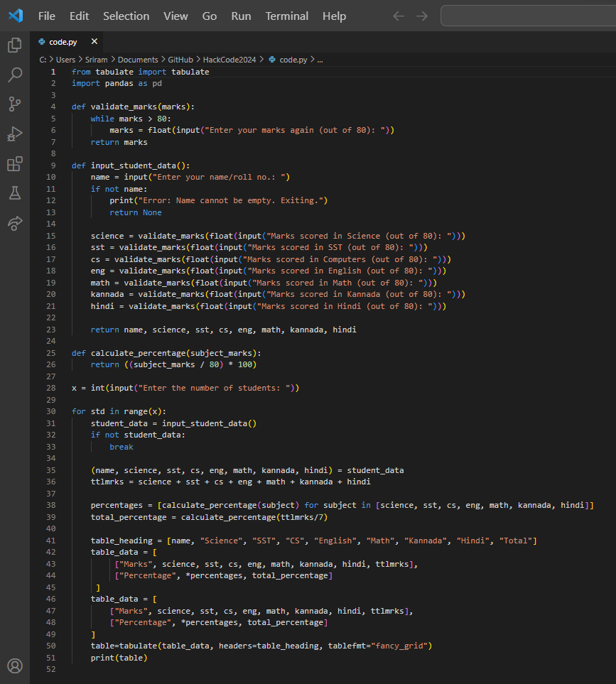Click "fancy_grid" string on line 50

(x=399, y=646)
